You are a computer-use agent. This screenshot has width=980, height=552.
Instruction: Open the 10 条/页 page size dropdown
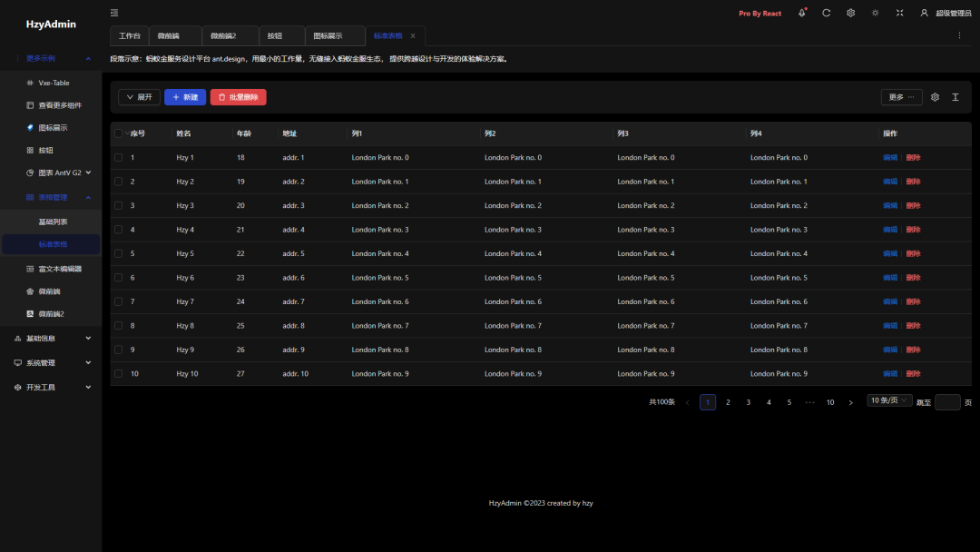coord(889,400)
